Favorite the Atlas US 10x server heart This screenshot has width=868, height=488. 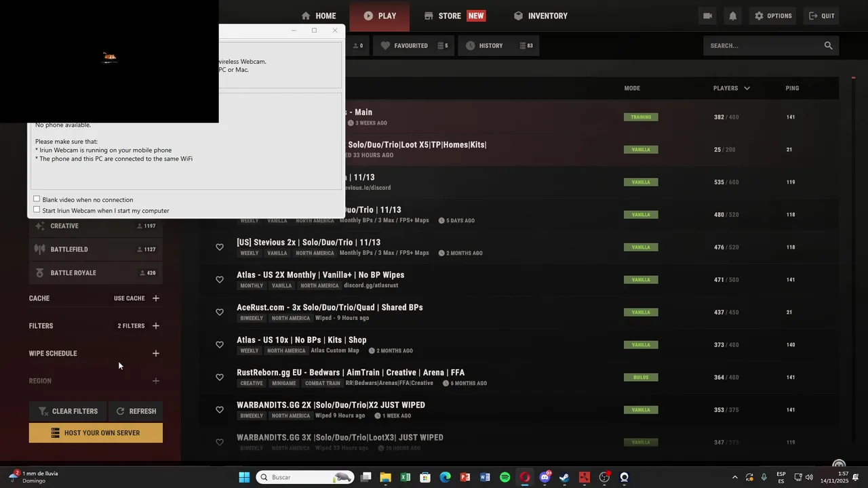tap(220, 344)
